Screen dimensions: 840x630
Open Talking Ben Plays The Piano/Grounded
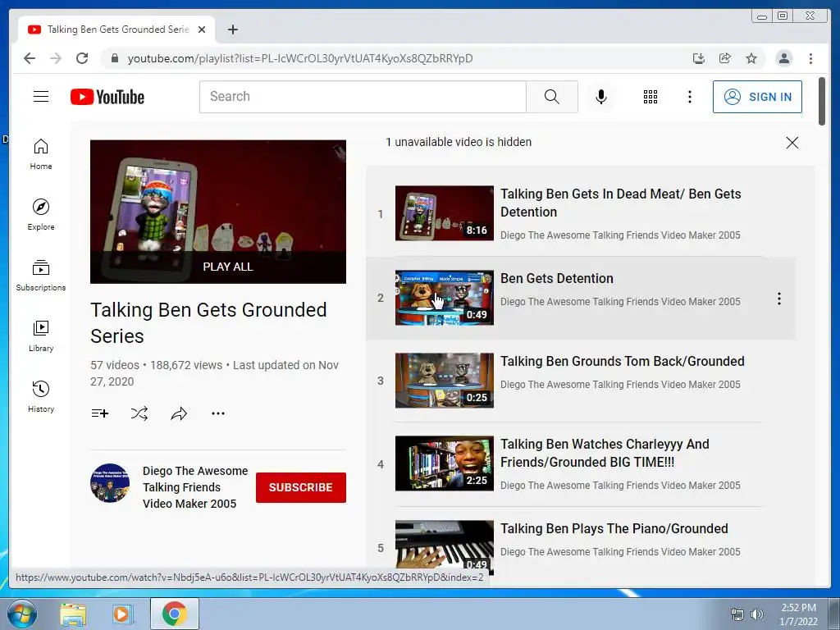[x=614, y=528]
